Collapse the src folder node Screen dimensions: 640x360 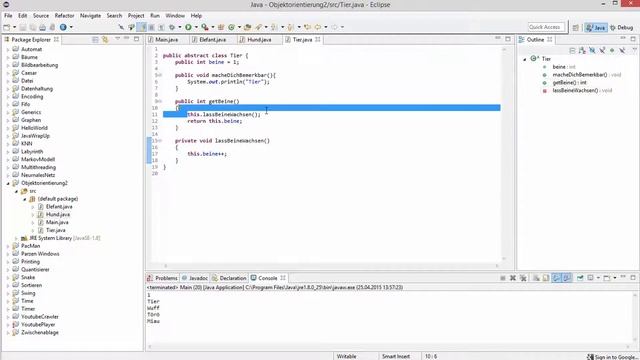click(x=16, y=191)
